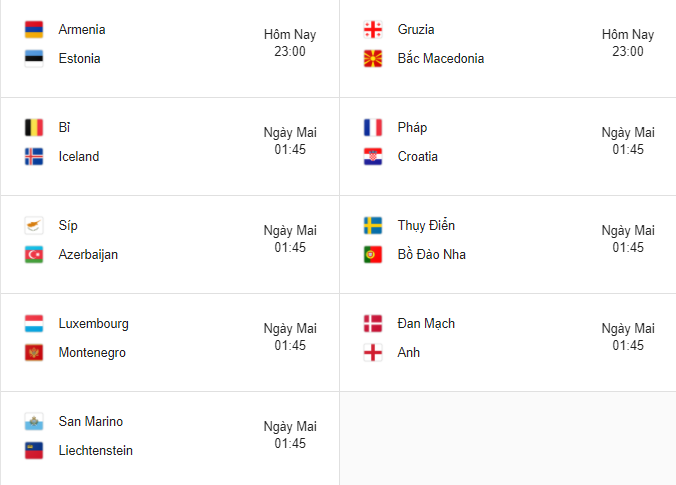676x485 pixels.
Task: Open the Anh team name
Action: 408,353
